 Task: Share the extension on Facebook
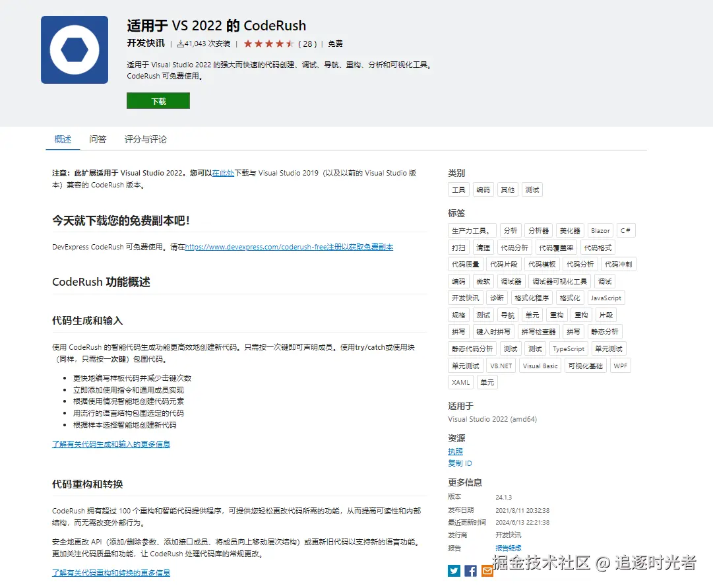pyautogui.click(x=471, y=571)
